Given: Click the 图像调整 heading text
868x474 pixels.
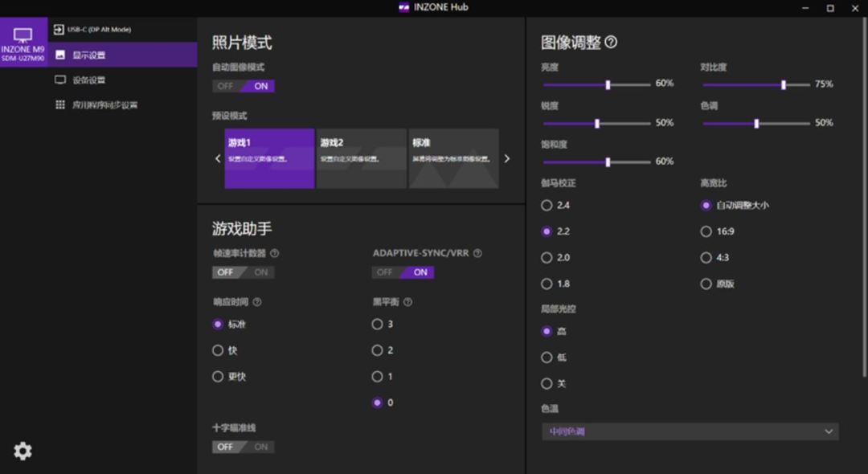Looking at the screenshot, I should click(571, 42).
